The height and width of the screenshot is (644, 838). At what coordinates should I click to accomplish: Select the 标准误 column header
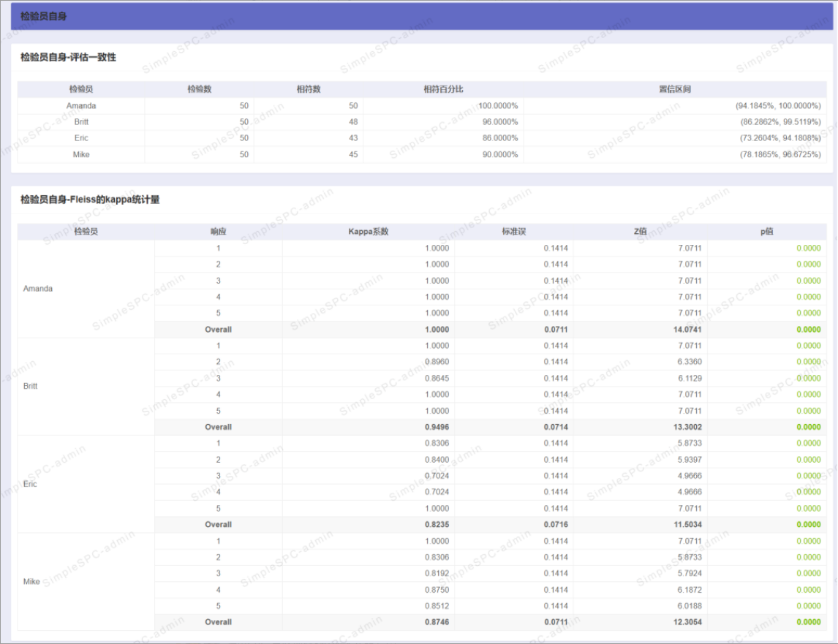tap(513, 232)
